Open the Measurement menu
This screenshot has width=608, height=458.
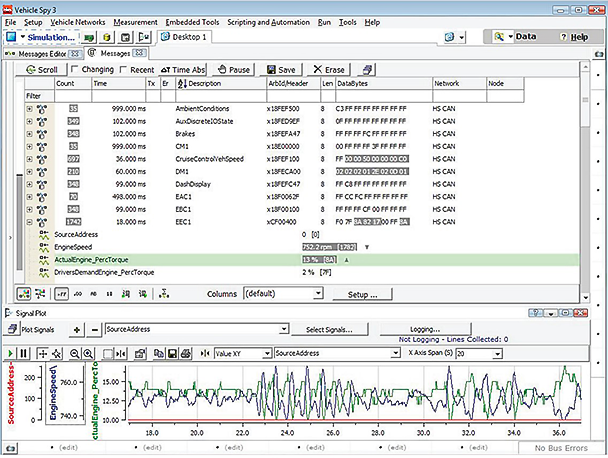coord(135,22)
